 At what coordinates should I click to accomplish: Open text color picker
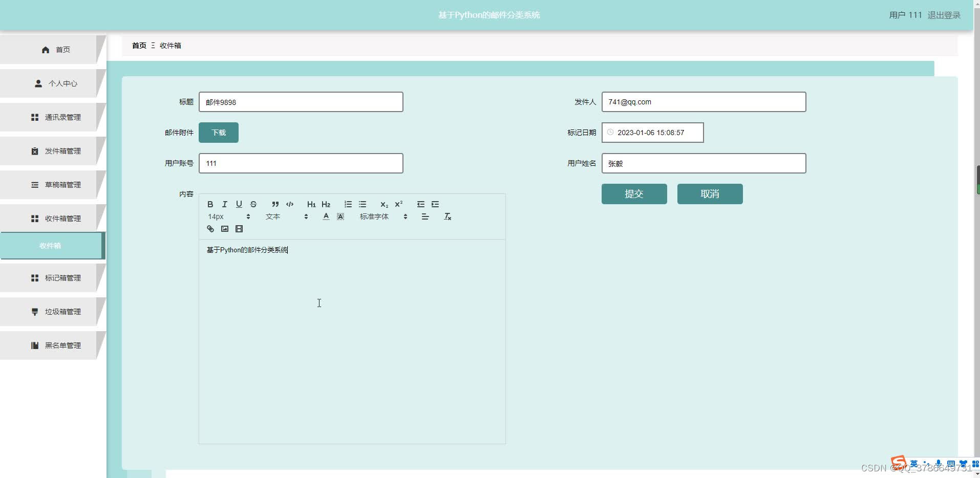tap(326, 216)
